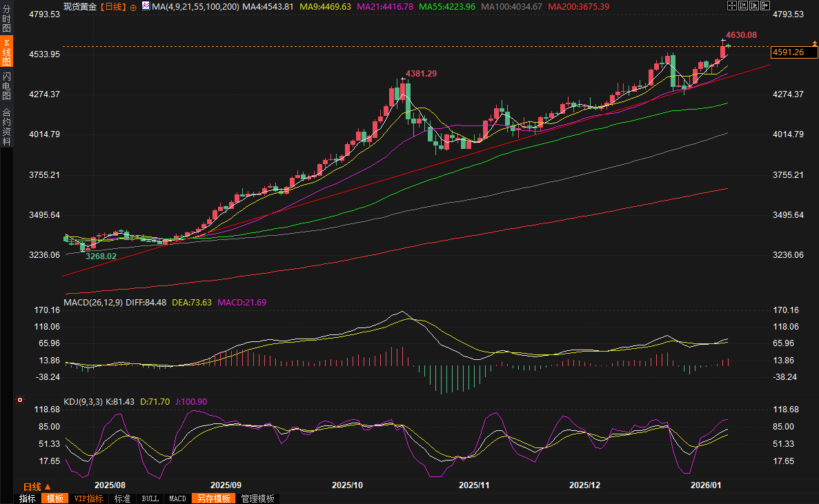
Task: Click the rightmost chart toolbar icon with arrow
Action: pyautogui.click(x=764, y=6)
